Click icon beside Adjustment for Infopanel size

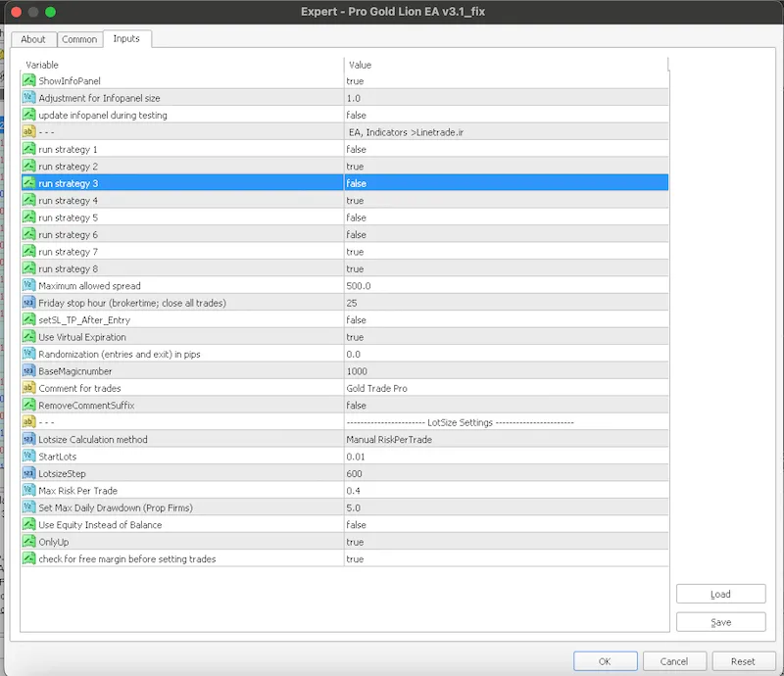pyautogui.click(x=29, y=98)
